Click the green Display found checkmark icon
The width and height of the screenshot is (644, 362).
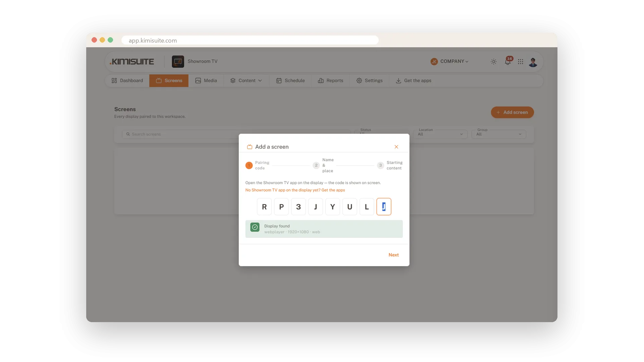pos(255,227)
